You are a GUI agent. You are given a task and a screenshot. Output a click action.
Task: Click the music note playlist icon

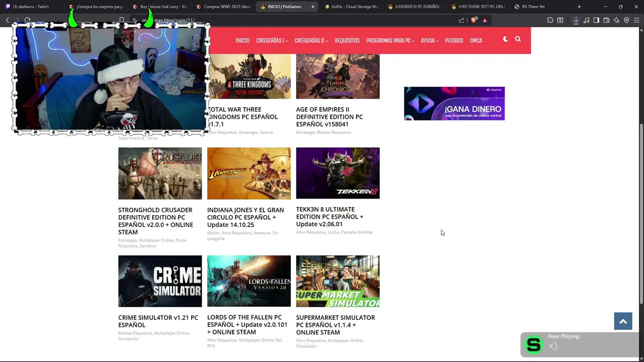pos(586,20)
